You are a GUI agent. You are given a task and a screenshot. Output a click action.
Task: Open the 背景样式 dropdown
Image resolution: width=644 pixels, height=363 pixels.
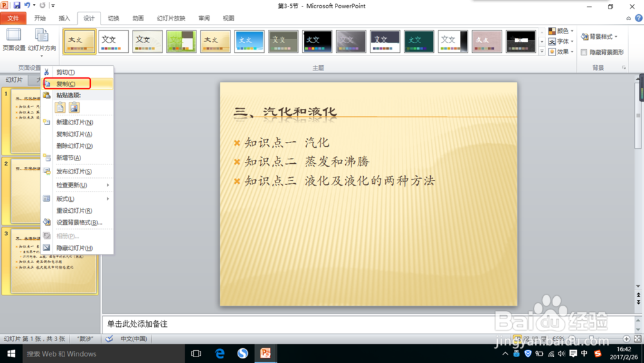click(599, 37)
